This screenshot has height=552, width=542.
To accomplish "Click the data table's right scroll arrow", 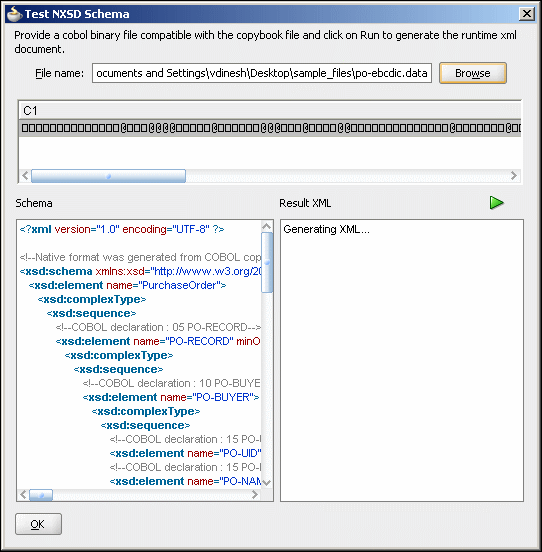I will point(514,176).
